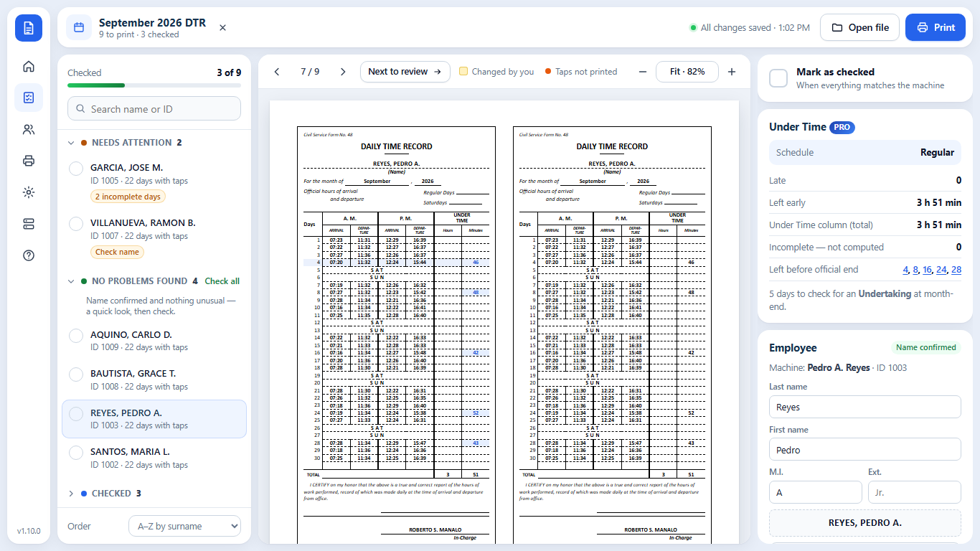Open the server storage sidebar icon
980x551 pixels.
(29, 224)
